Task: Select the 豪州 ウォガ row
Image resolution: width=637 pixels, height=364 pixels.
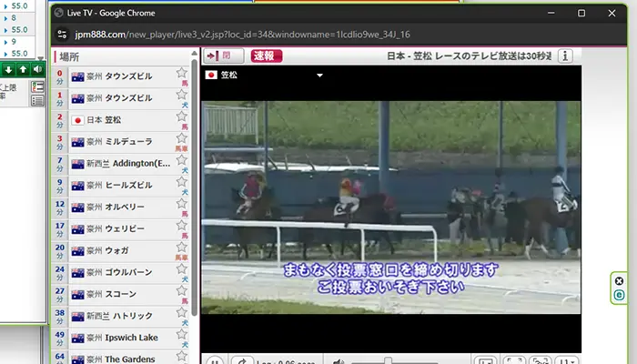Action: click(x=121, y=250)
